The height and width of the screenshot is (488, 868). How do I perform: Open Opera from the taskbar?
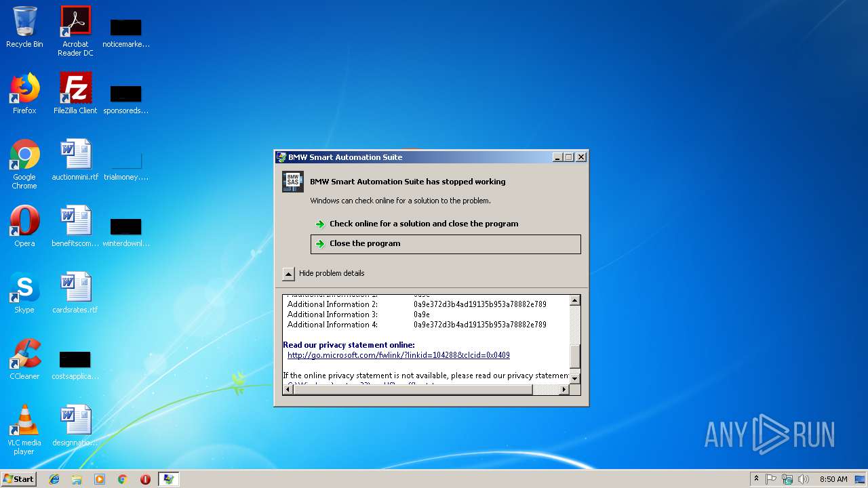click(145, 479)
